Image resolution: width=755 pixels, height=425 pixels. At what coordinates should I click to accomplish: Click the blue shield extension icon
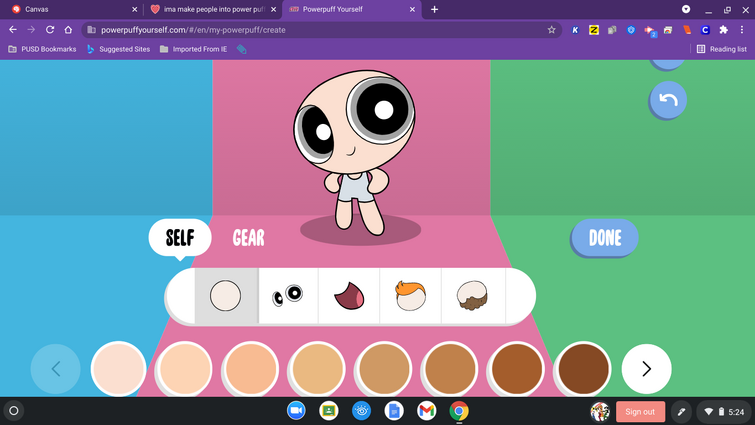coord(631,30)
